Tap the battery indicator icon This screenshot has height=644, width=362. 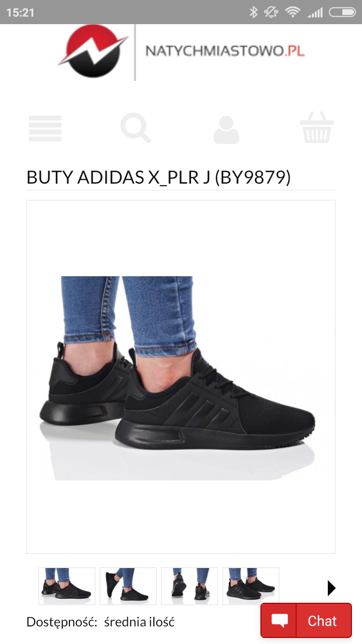click(342, 12)
